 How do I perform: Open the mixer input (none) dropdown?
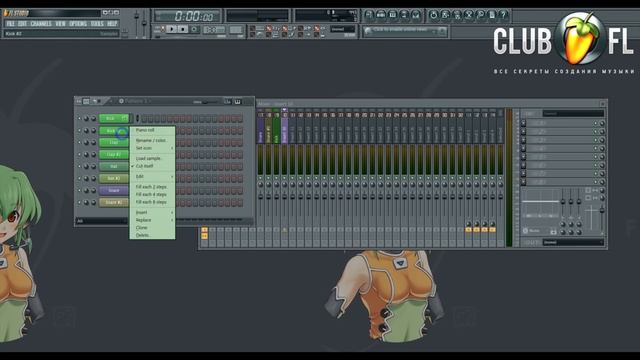(x=573, y=113)
